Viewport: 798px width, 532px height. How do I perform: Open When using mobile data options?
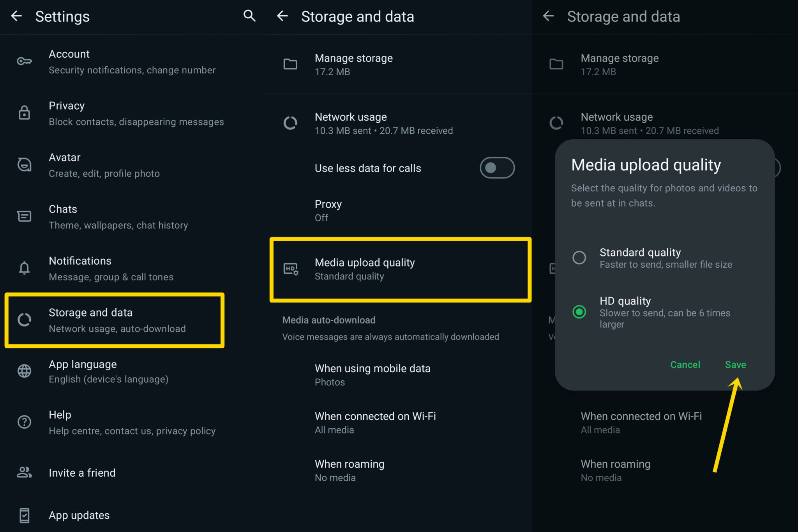(x=372, y=375)
